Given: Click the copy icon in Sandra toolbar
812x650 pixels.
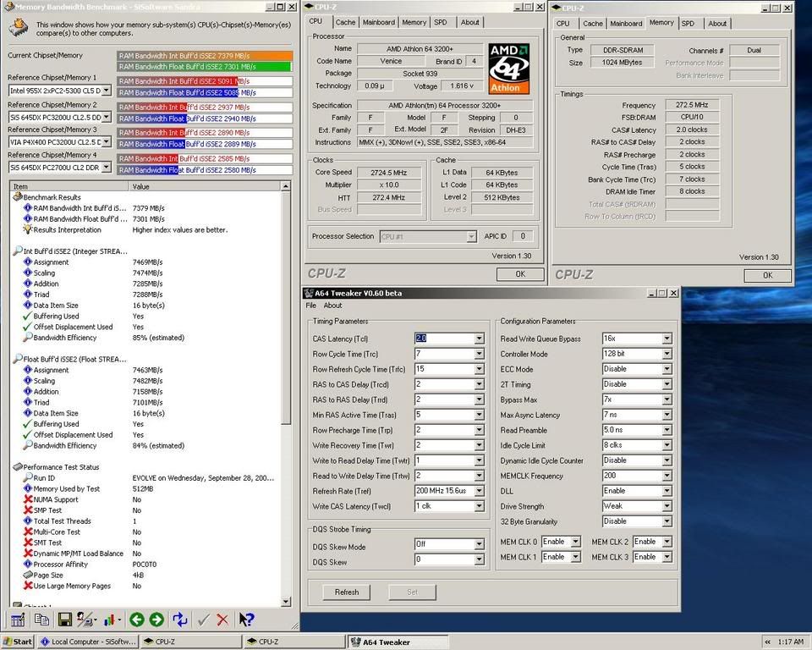Looking at the screenshot, I should 41,620.
